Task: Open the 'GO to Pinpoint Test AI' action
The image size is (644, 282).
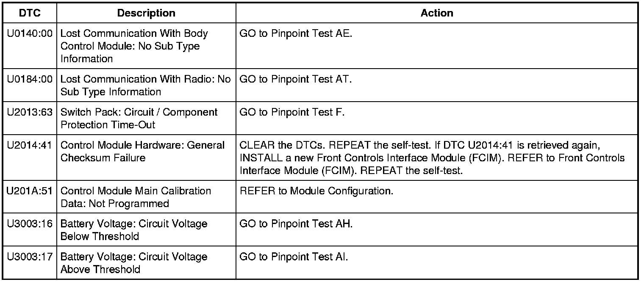Action: coord(294,257)
